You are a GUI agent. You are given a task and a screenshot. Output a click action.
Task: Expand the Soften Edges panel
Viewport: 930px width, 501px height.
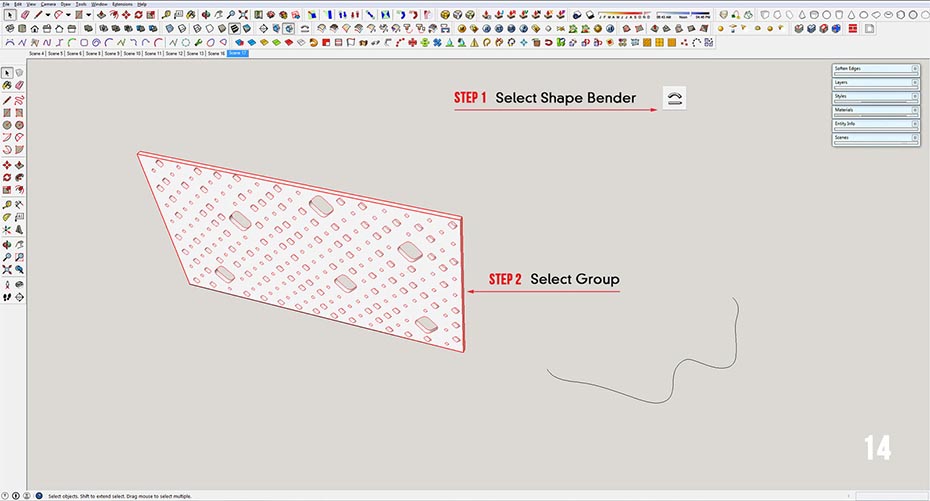click(x=875, y=69)
